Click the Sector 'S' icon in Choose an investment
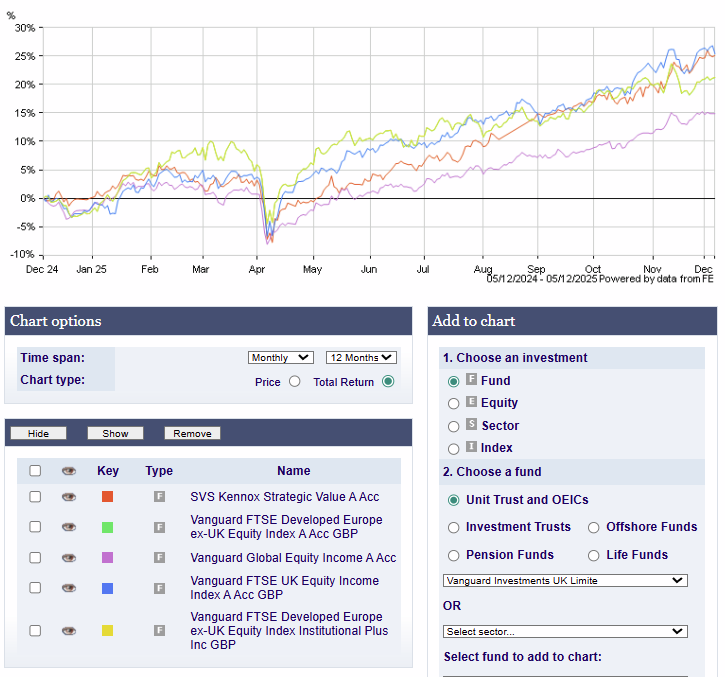This screenshot has height=677, width=725. click(x=472, y=425)
